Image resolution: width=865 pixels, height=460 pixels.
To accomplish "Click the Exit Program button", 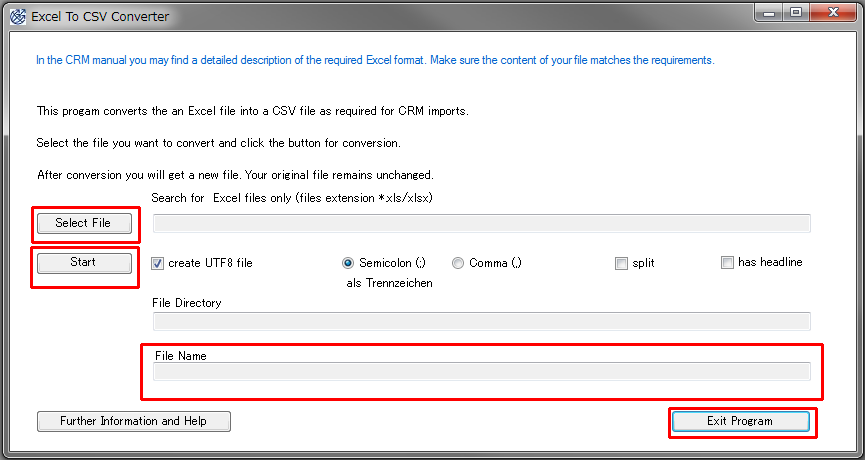I will (740, 421).
